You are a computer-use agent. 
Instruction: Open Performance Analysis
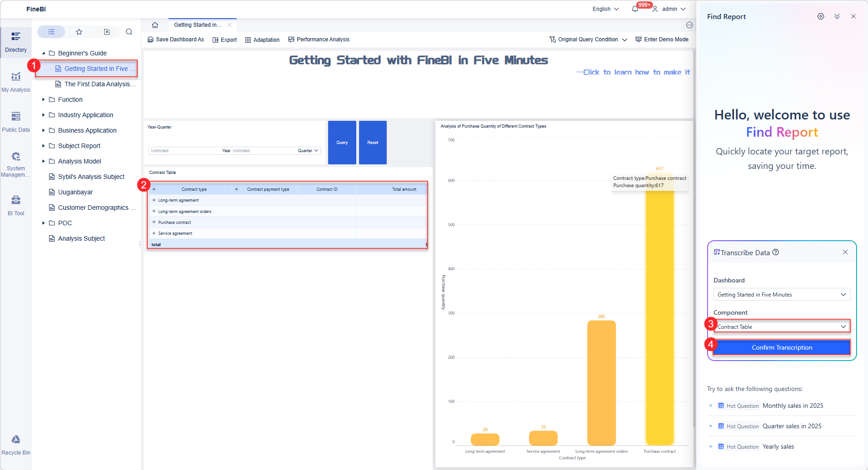coord(319,40)
